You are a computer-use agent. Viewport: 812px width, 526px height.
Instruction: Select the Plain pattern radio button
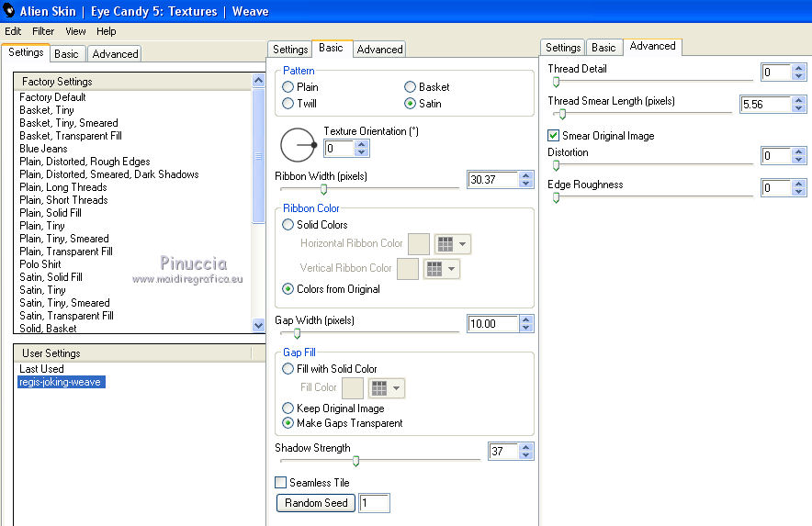(x=288, y=87)
